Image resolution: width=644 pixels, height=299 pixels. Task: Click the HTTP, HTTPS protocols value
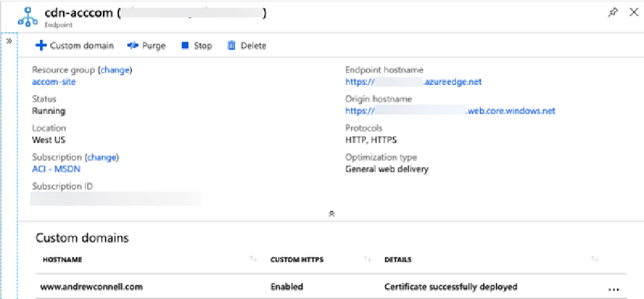point(372,140)
